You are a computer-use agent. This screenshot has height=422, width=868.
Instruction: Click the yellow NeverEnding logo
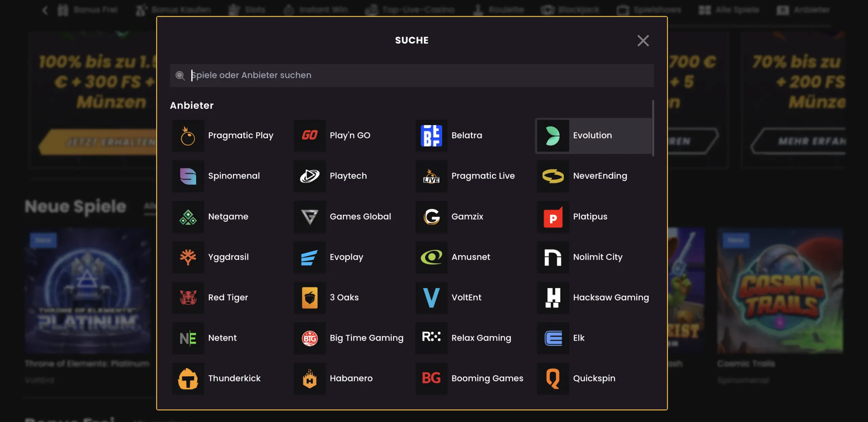553,176
